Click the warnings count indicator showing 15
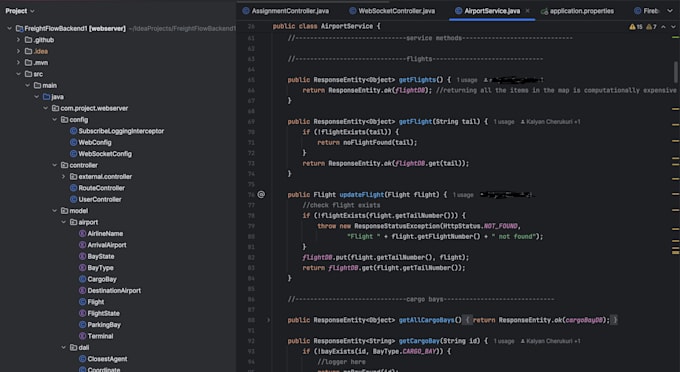This screenshot has height=372, width=680. click(x=635, y=27)
